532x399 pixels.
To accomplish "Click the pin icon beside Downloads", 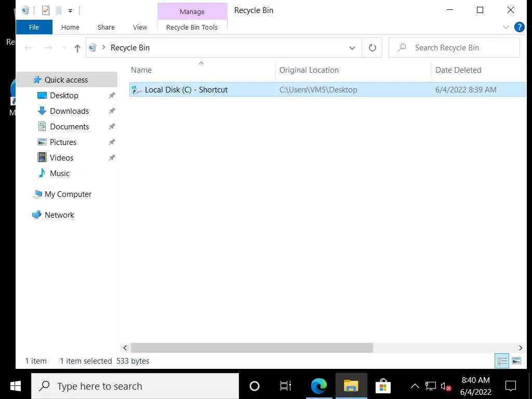I will tap(112, 111).
